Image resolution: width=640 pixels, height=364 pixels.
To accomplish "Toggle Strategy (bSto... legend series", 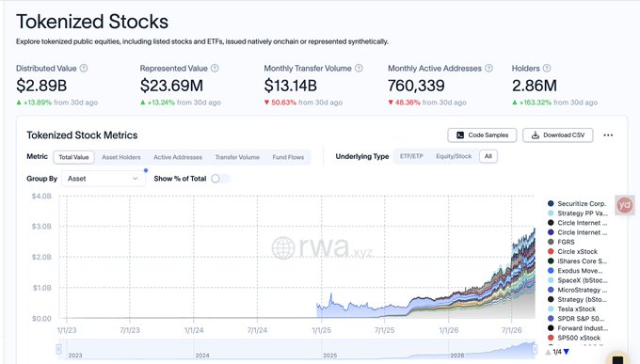I will tap(577, 299).
